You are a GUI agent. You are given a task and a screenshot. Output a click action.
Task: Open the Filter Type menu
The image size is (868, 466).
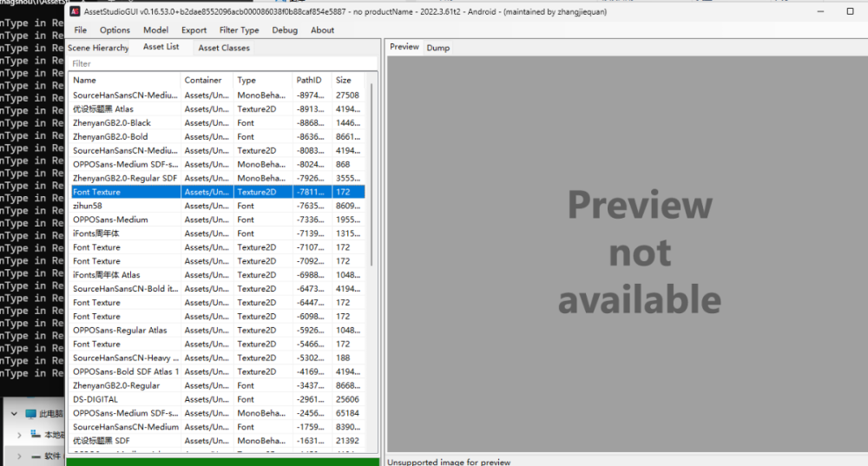239,30
